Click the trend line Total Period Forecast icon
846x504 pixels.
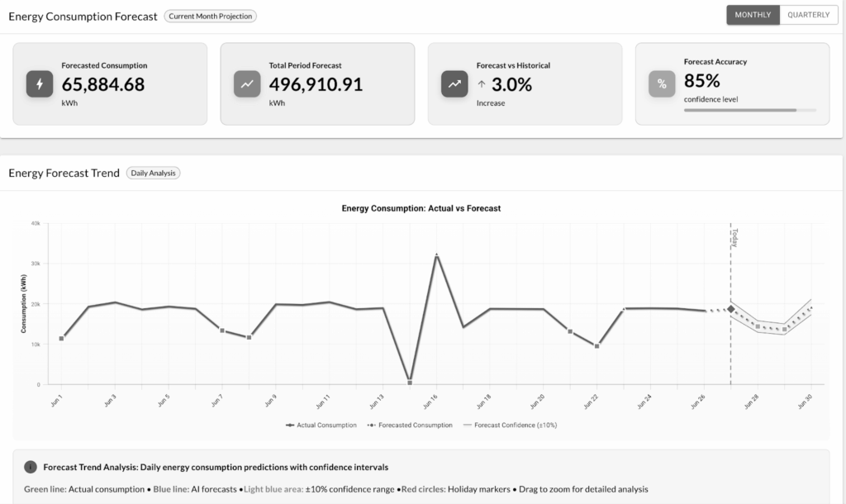247,84
